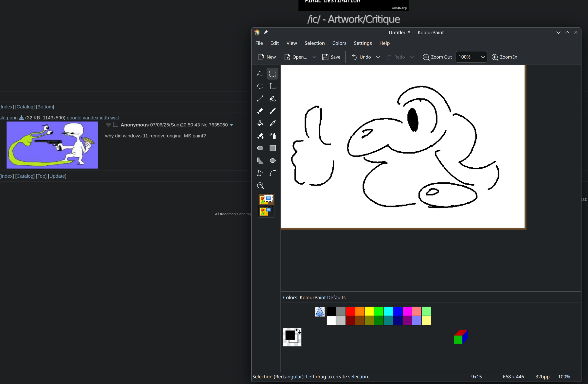Click the iqdb search link
Image resolution: width=588 pixels, height=384 pixels.
(x=104, y=118)
